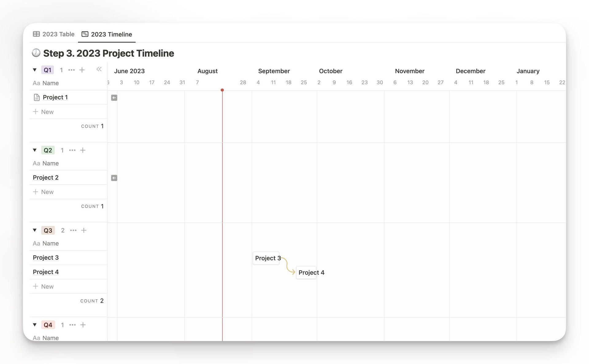Click the Q1 group's three-dot options icon
Screen dimensions: 589x364
71,70
